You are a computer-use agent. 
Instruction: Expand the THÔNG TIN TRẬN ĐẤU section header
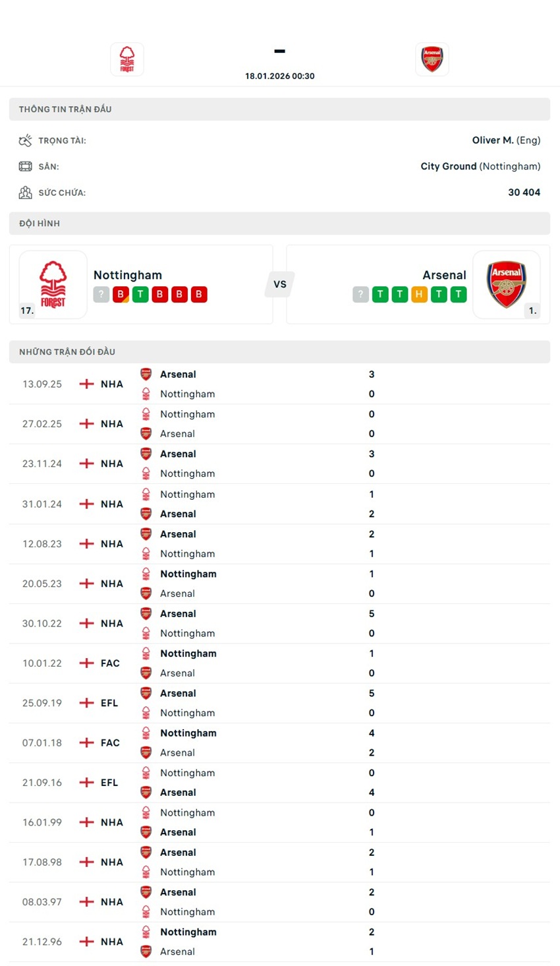click(279, 109)
